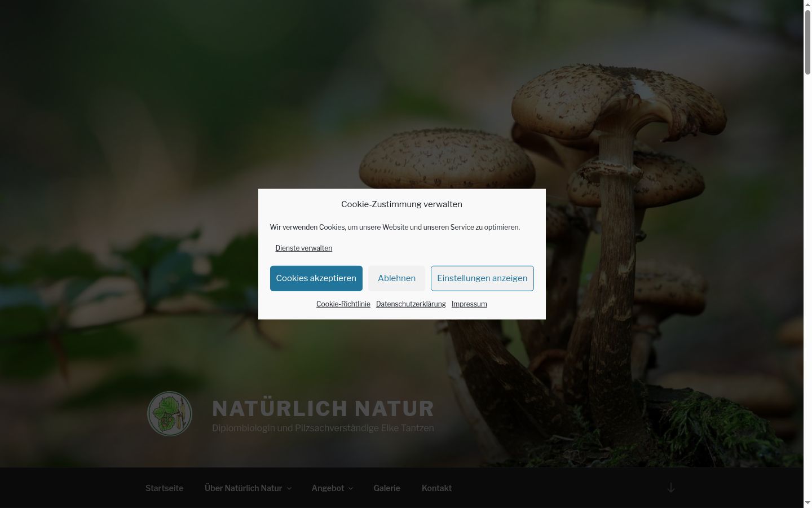Click the scrollbar down arrow
This screenshot has height=508, width=812.
(x=807, y=503)
